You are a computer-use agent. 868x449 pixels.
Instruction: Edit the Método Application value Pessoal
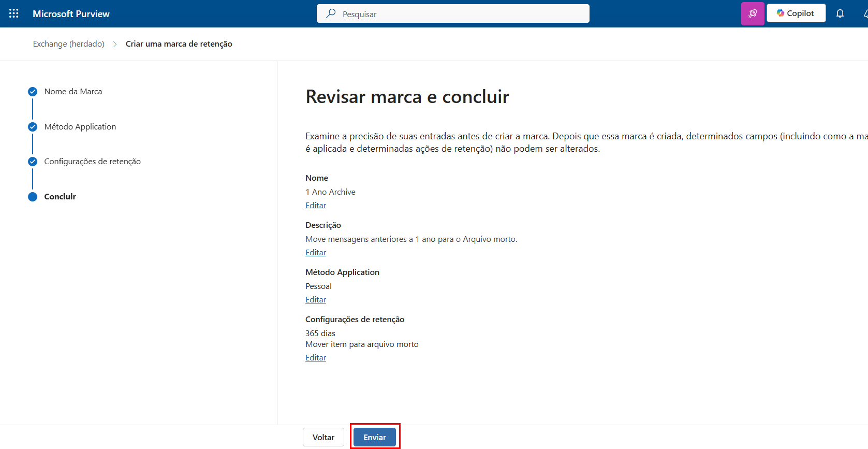pos(316,300)
